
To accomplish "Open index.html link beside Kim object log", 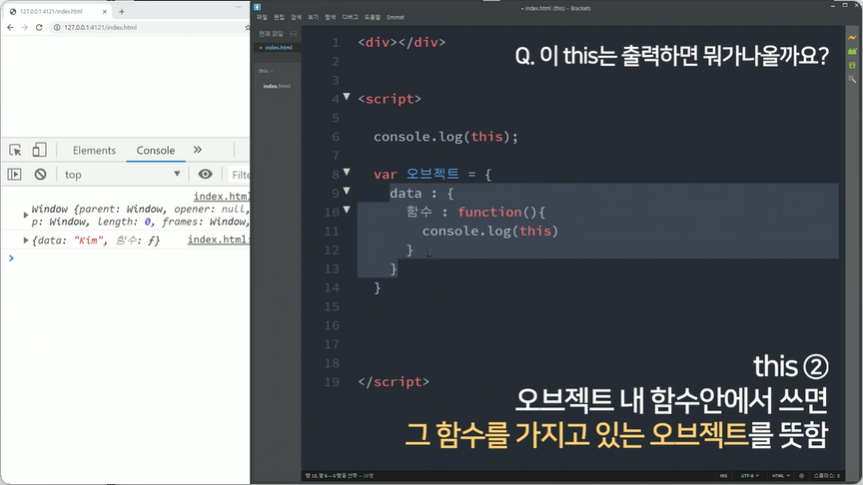I will click(x=219, y=239).
